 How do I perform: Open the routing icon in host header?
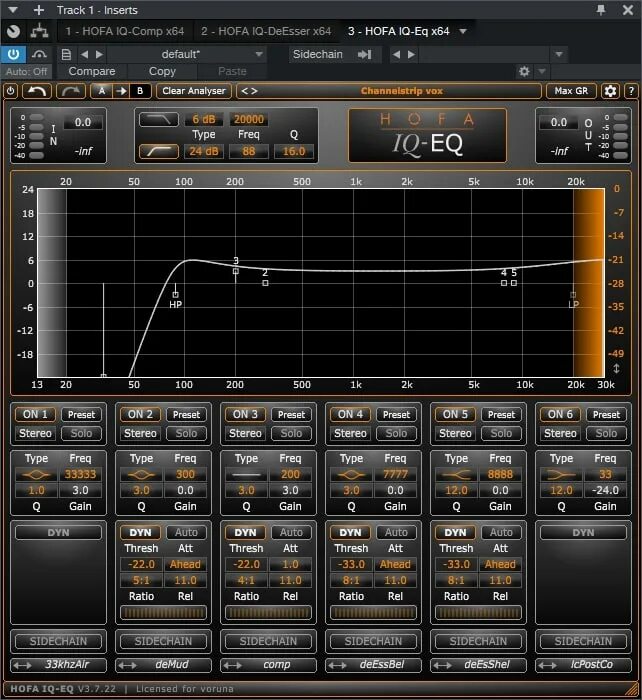coord(40,31)
